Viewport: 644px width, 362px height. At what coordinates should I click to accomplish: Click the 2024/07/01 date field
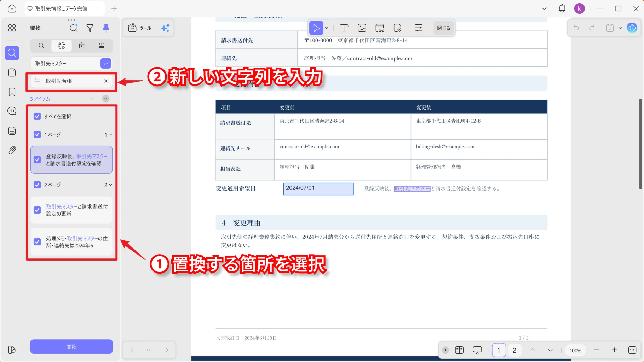tap(318, 189)
